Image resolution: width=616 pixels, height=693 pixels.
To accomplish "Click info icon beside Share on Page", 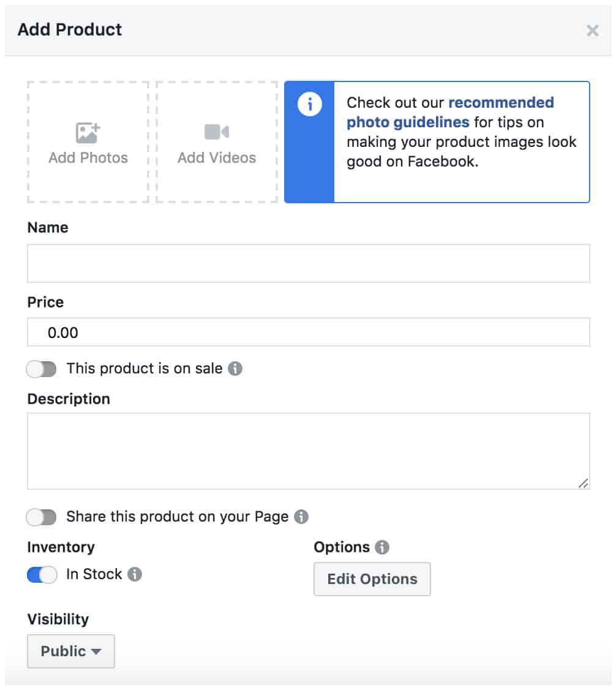I will pos(301,517).
